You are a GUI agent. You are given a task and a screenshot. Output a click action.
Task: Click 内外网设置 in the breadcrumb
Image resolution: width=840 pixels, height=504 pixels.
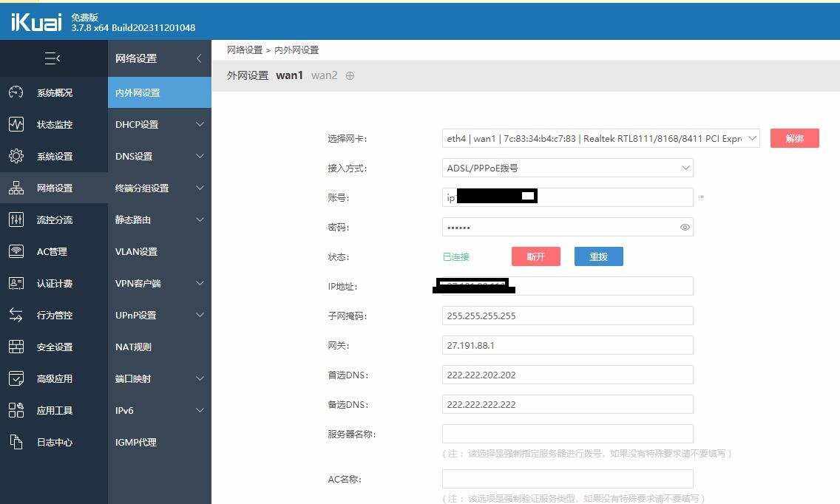[x=297, y=50]
